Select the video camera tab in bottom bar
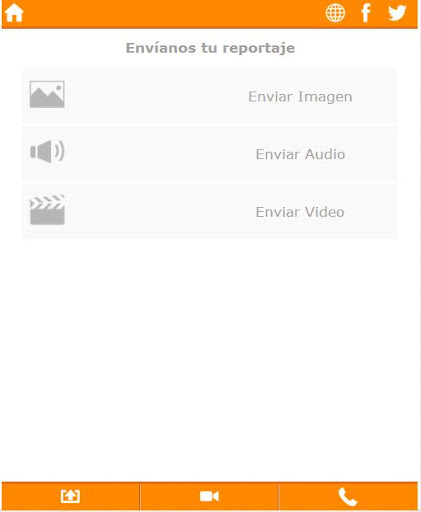 (209, 496)
